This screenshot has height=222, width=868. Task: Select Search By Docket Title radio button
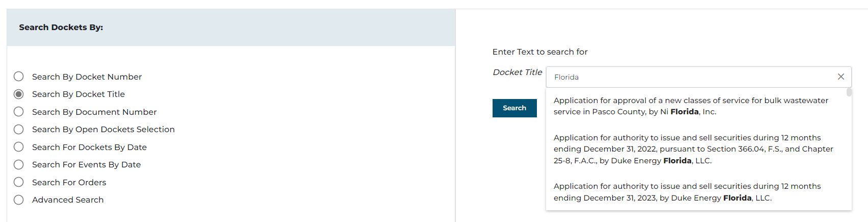point(19,94)
